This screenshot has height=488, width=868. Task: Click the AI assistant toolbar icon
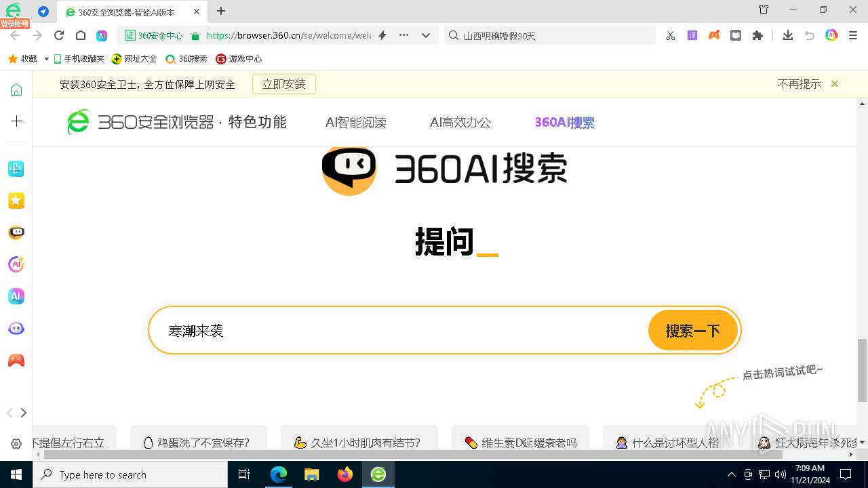point(102,36)
